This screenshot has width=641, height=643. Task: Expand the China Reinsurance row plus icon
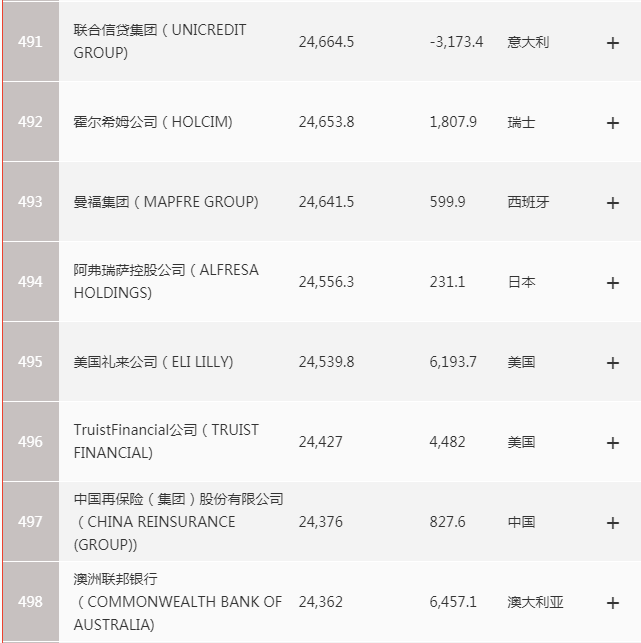613,522
